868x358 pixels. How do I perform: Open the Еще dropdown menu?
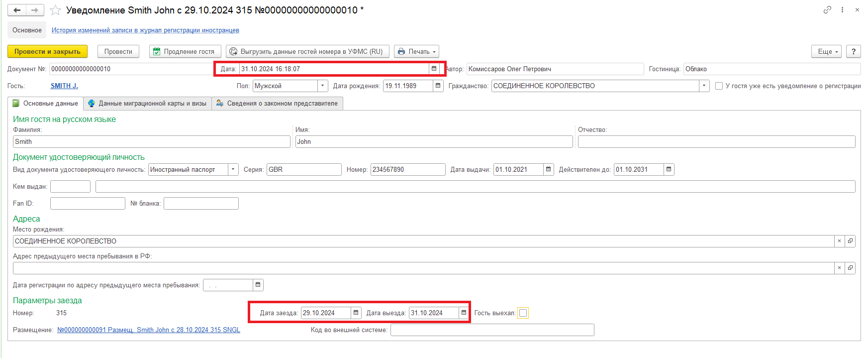pyautogui.click(x=826, y=51)
